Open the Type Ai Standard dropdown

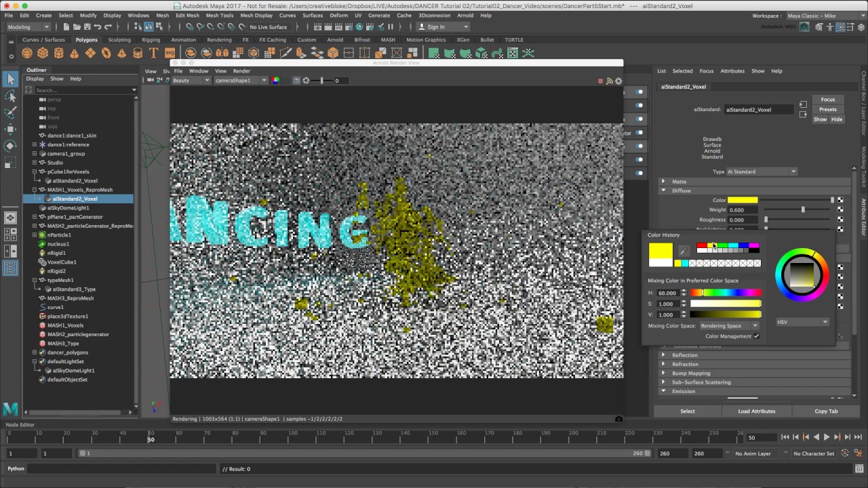pyautogui.click(x=762, y=171)
